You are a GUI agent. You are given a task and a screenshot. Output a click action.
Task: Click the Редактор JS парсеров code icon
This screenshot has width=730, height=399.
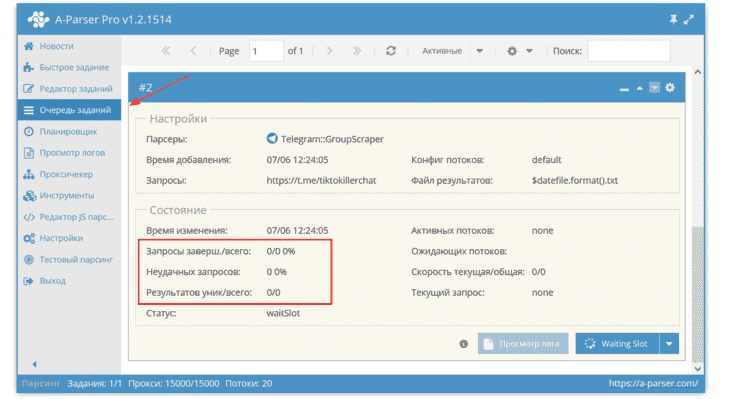[29, 217]
